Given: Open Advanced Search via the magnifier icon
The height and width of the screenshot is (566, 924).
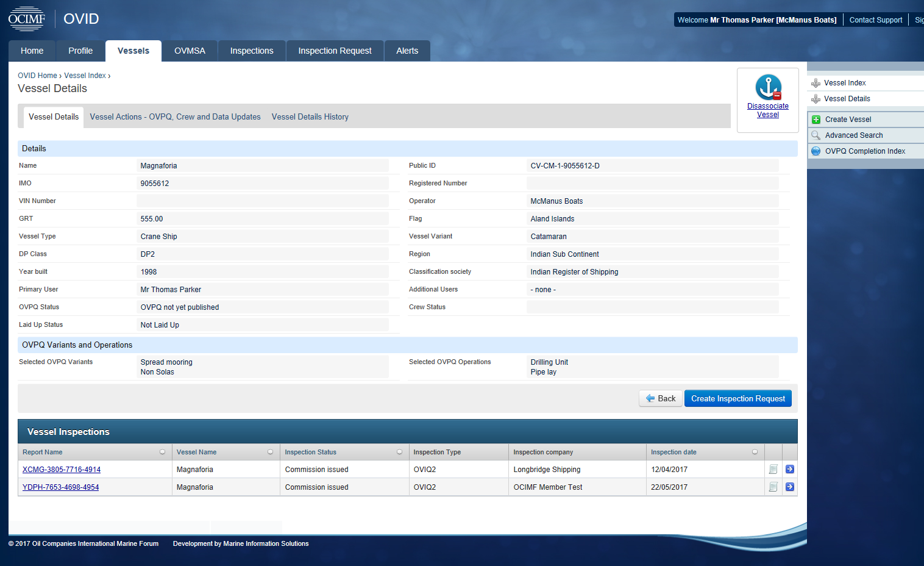Looking at the screenshot, I should 816,135.
